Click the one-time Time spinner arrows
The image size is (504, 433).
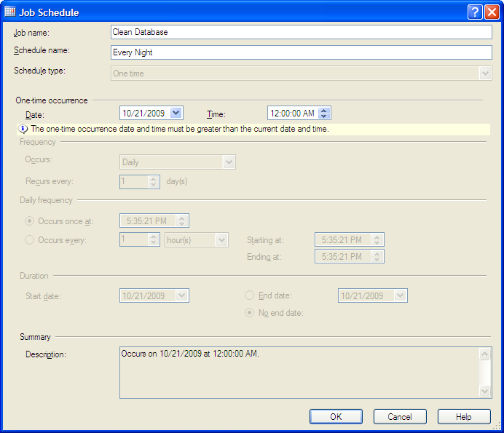(x=325, y=113)
